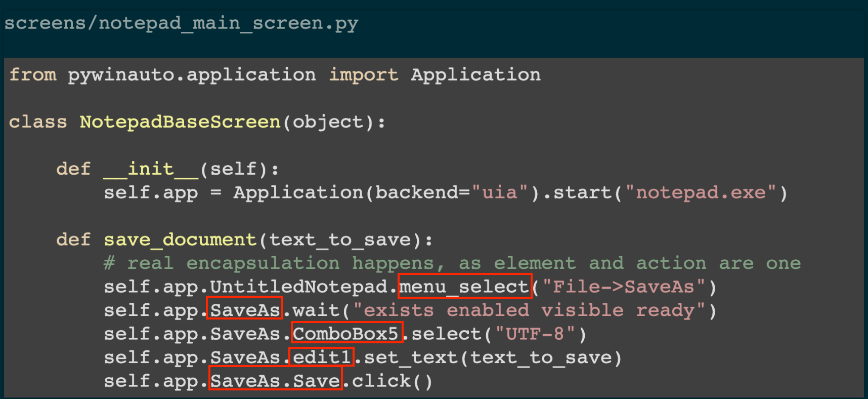
Task: Click the screens/notepad_main_screen.py file path
Action: [x=181, y=23]
